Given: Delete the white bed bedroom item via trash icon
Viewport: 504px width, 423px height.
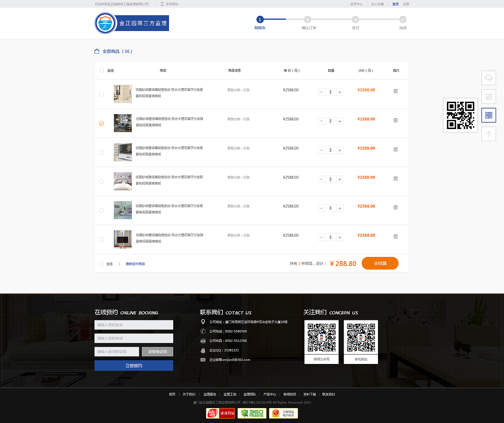Looking at the screenshot, I should point(395,178).
